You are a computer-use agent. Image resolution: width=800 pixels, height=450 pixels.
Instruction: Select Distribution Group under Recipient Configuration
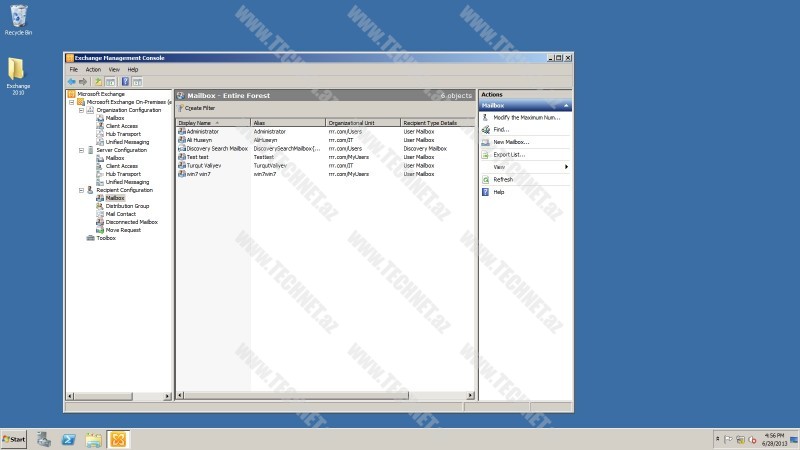[126, 206]
